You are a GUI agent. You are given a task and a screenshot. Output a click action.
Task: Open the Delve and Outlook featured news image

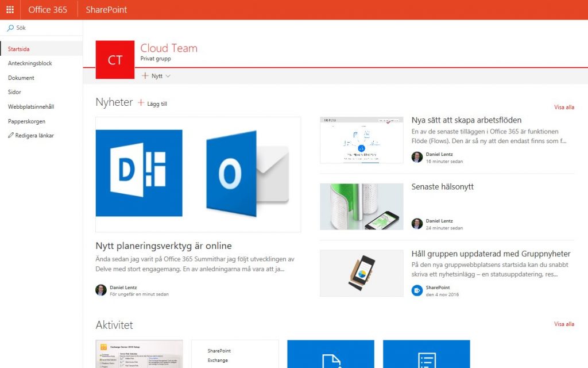[x=198, y=174]
